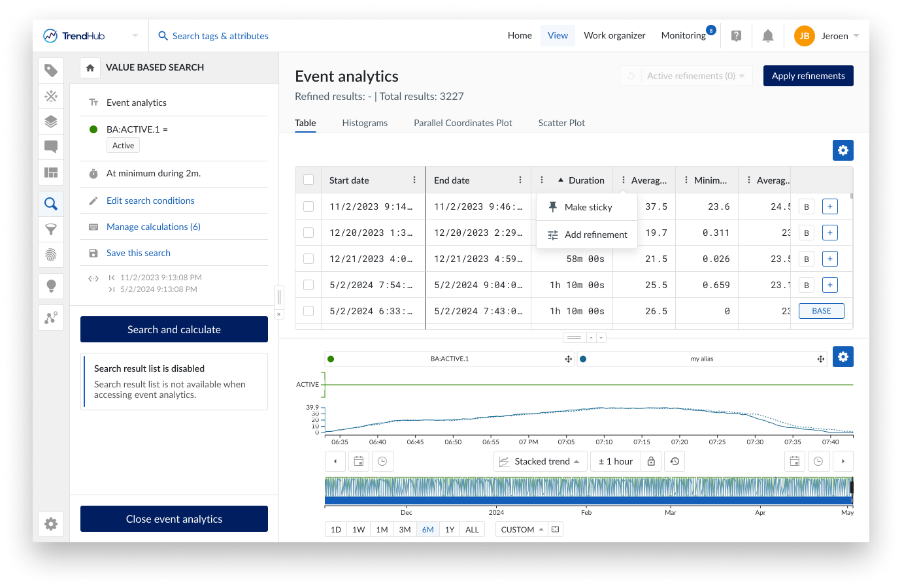Lock the time range padlock icon
Viewport: 902px width, 588px height.
click(651, 461)
